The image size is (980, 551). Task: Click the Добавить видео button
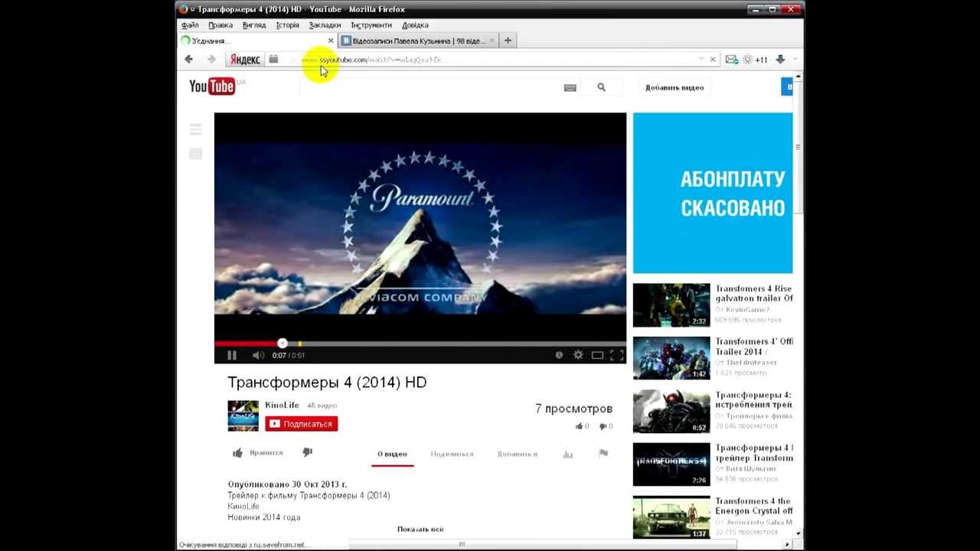tap(675, 87)
